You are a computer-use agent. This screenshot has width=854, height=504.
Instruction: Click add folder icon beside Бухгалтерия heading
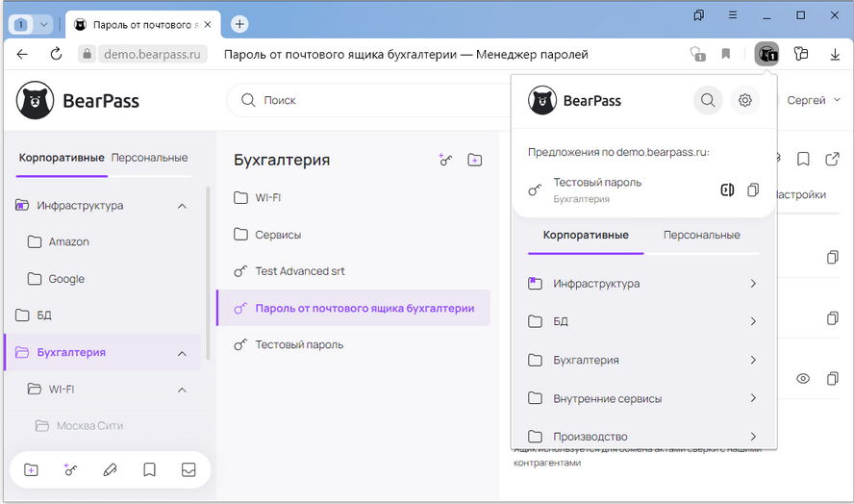click(x=475, y=160)
